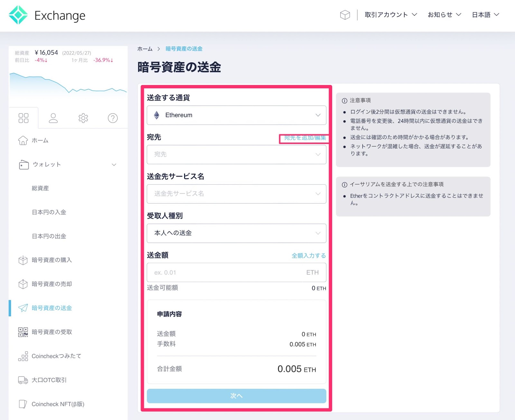Screen dimensions: 515x420
Task: Click the -4% daily change value
Action: pyautogui.click(x=41, y=60)
